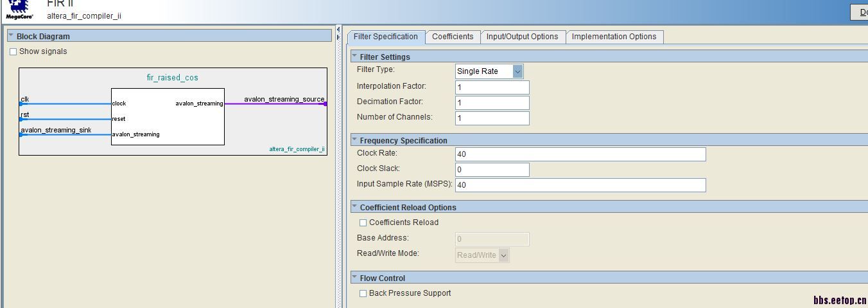Click the Input Sample Rate field

coord(580,185)
